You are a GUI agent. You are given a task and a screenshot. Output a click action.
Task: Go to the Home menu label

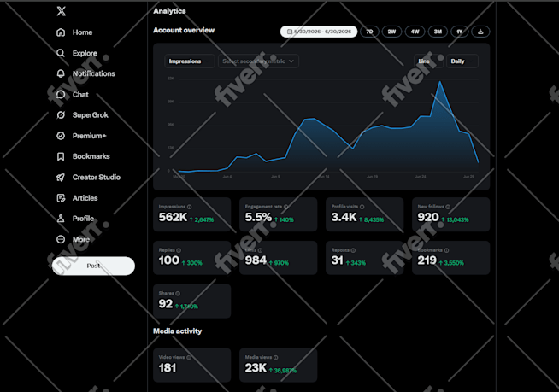(82, 32)
